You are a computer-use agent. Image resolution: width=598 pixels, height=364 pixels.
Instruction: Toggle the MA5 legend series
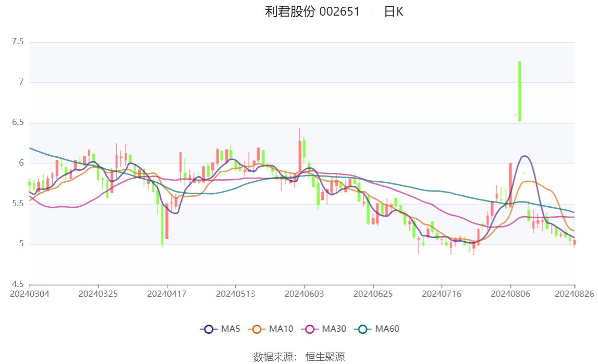click(220, 329)
